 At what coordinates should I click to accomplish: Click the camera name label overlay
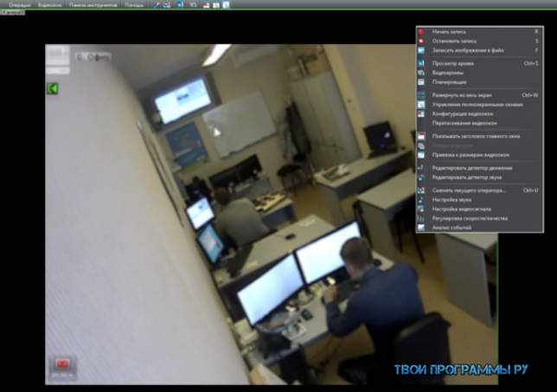pos(93,57)
